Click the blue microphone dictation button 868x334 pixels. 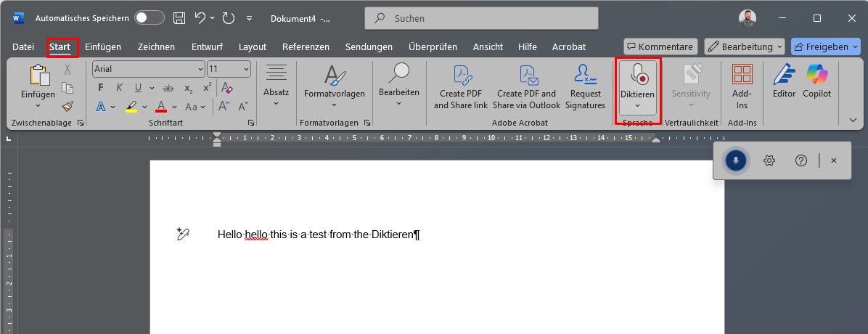736,160
